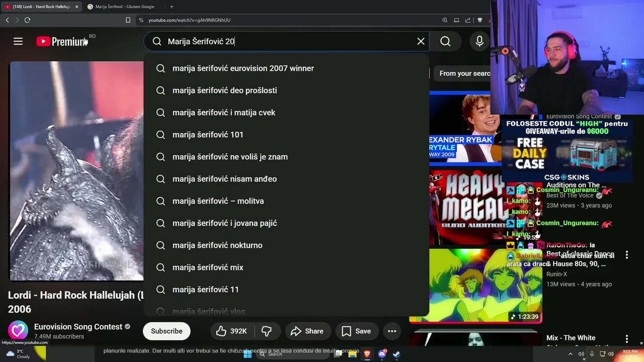The image size is (644, 362).
Task: Open Discord from the taskbar
Action: (382, 354)
